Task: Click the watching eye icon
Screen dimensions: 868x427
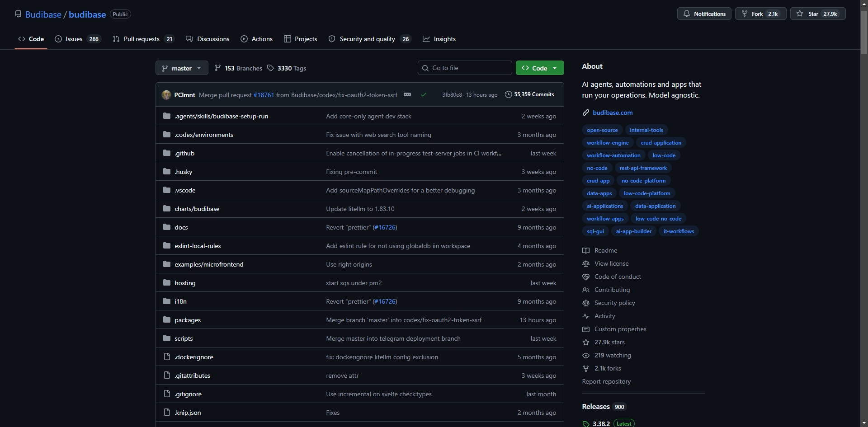Action: [586, 356]
